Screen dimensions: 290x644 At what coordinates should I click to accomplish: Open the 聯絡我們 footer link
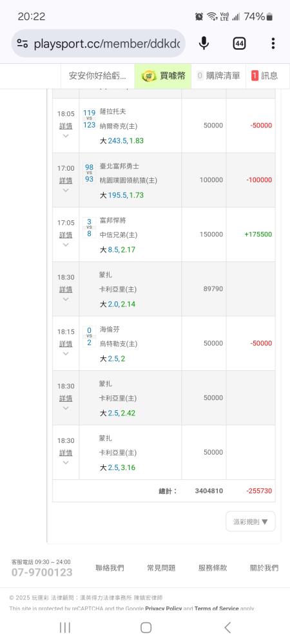110,568
